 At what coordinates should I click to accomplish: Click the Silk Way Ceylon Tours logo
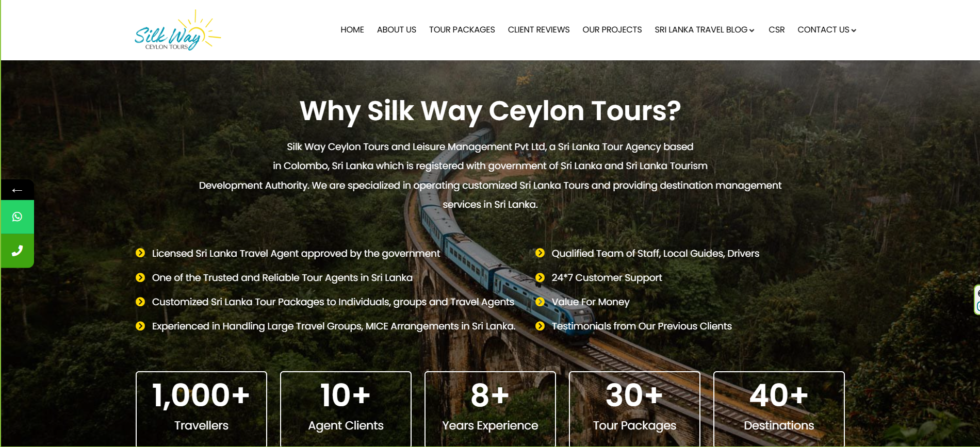(177, 30)
